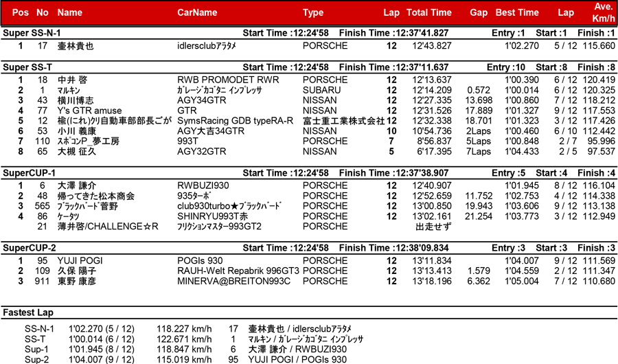Click name '薄井啓/CHALLENGE☆R'
The width and height of the screenshot is (618, 364).
click(108, 227)
